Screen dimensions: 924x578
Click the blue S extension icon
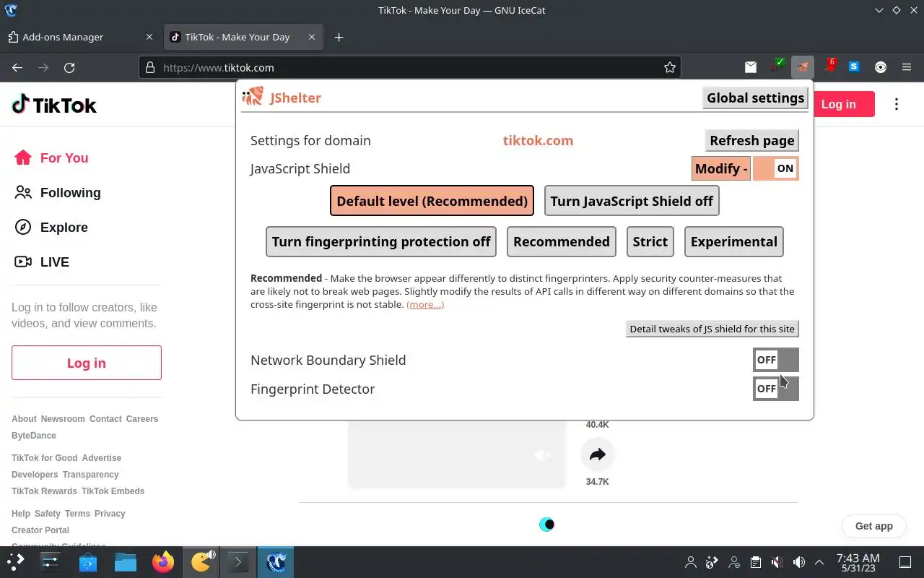tap(855, 67)
